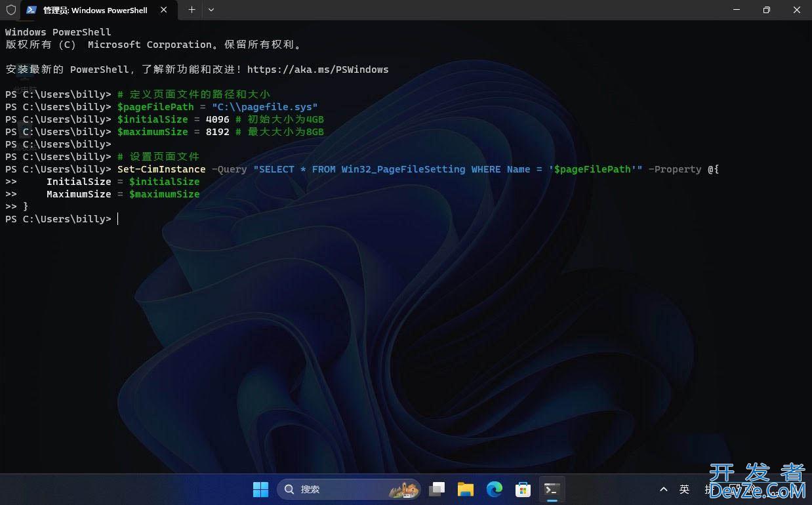Click the Terminal icon on the taskbar

pos(552,489)
